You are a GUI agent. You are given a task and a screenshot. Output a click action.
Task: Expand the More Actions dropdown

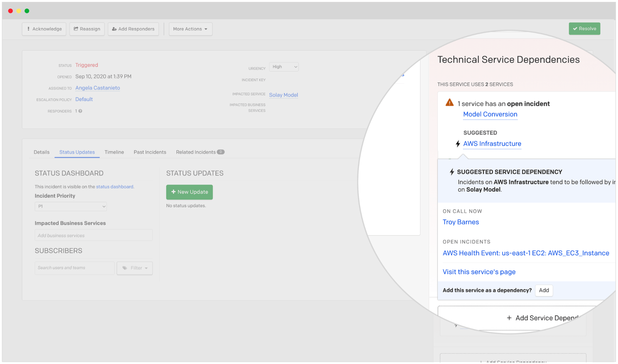[x=190, y=29]
